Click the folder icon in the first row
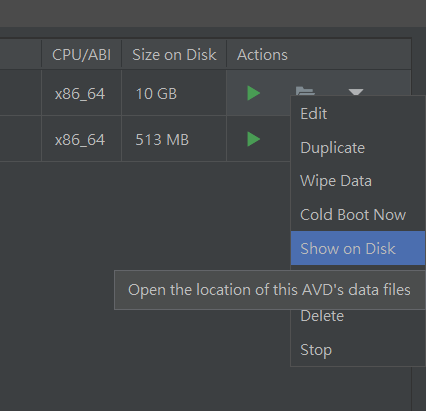The width and height of the screenshot is (426, 411). (305, 91)
